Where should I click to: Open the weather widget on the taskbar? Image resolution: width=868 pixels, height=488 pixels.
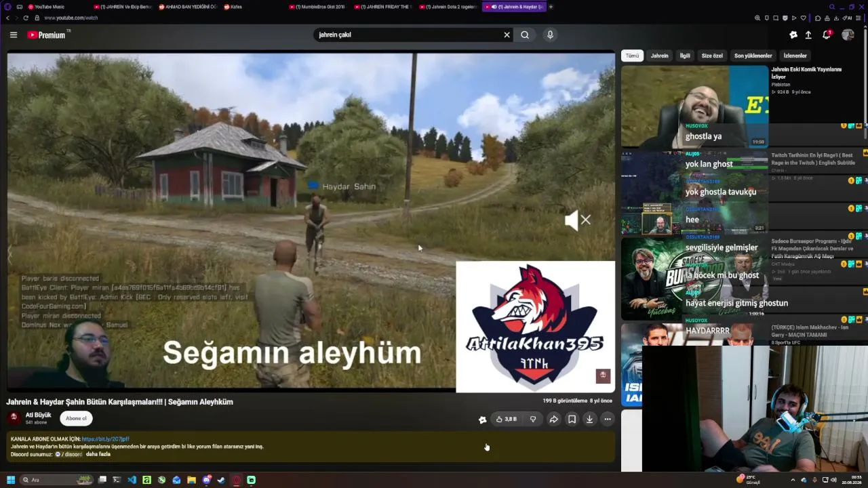749,480
